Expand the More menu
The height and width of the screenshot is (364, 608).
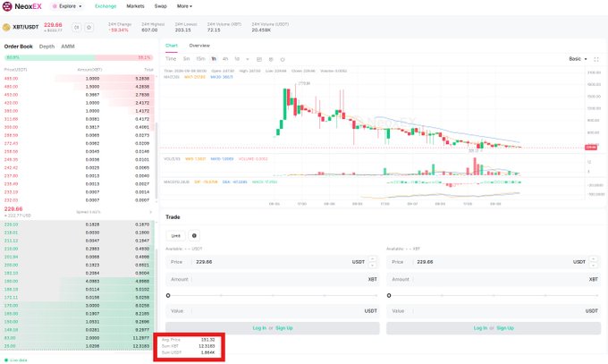tap(184, 6)
